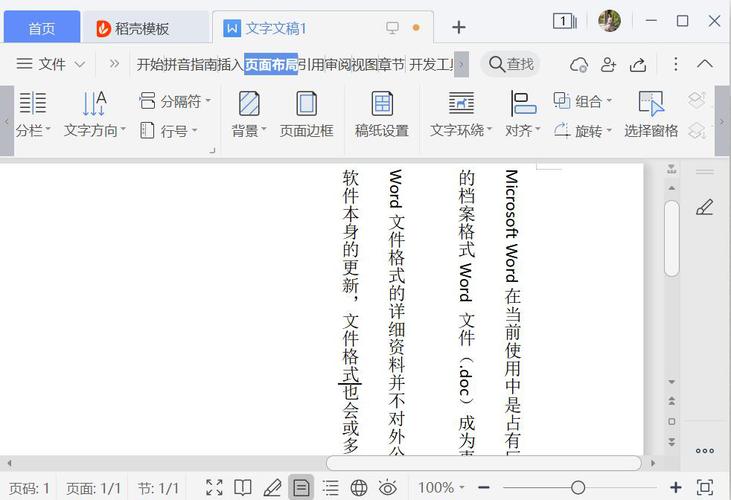Jump to previous page double-arrow
Viewport: 731px width, 500px height.
pos(671,400)
